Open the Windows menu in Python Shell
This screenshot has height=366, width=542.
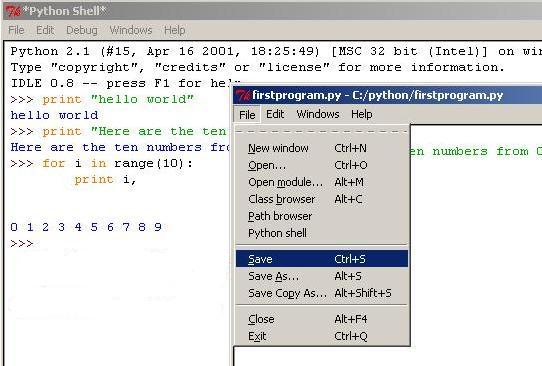[x=131, y=30]
